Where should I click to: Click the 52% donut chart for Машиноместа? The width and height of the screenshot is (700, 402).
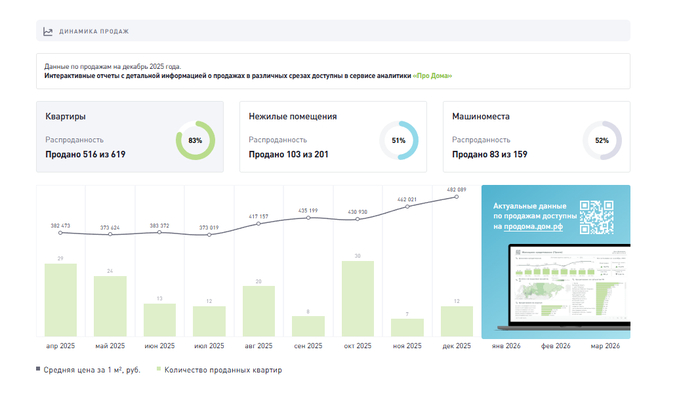click(601, 141)
